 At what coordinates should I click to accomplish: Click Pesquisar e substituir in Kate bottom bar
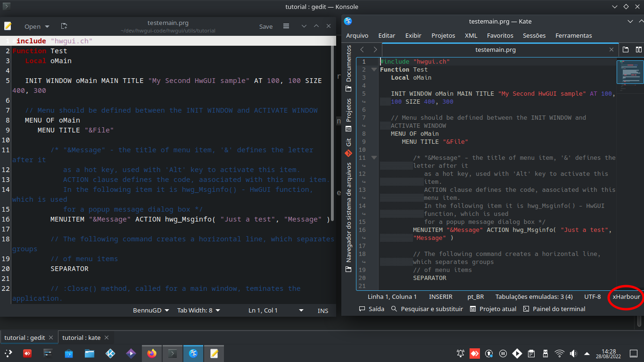[x=427, y=309]
